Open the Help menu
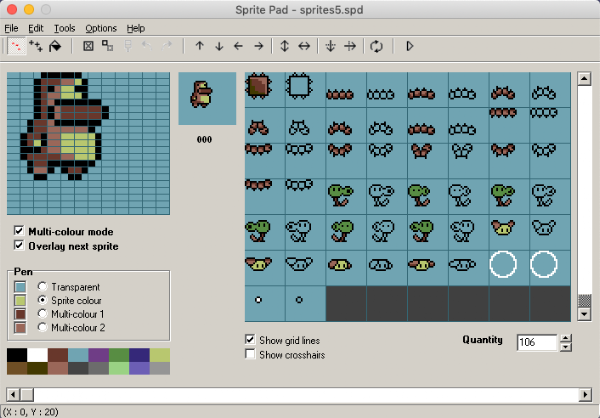The width and height of the screenshot is (600, 418). pyautogui.click(x=136, y=28)
